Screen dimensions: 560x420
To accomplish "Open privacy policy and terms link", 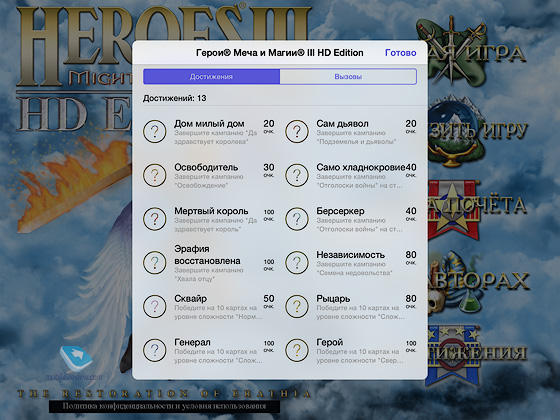I will [164, 406].
